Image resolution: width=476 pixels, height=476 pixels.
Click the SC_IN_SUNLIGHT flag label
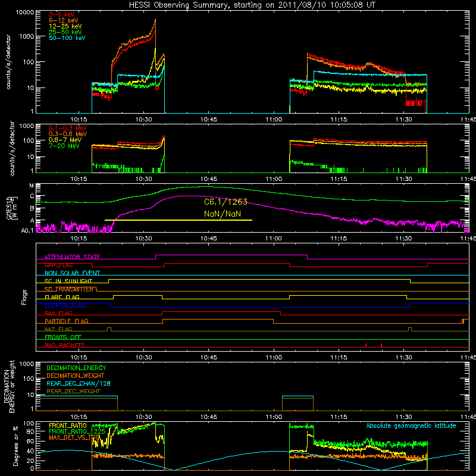(68, 281)
